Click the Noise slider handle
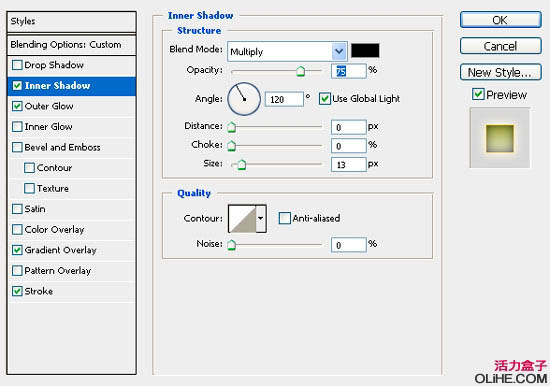Viewport: 550px width, 386px height. pyautogui.click(x=232, y=245)
